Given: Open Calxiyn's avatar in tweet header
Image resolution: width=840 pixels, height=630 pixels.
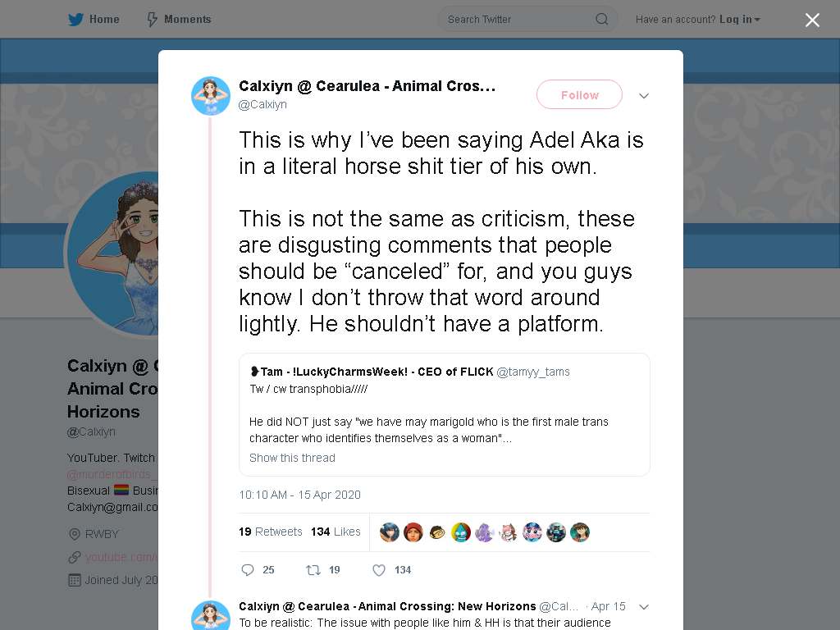Looking at the screenshot, I should [x=211, y=96].
